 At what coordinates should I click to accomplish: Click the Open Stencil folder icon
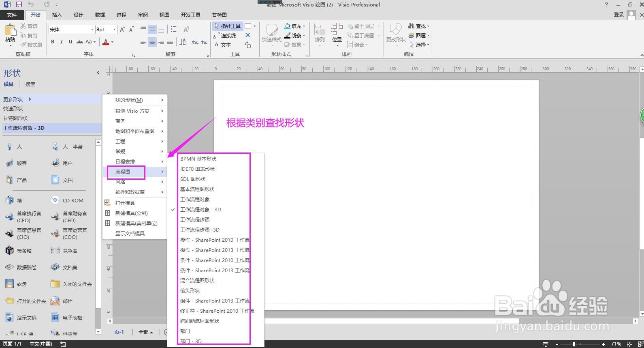(x=107, y=203)
